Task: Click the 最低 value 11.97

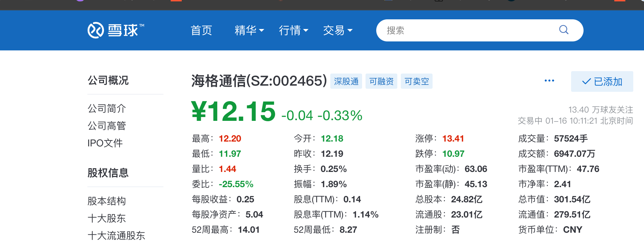Action: (230, 154)
